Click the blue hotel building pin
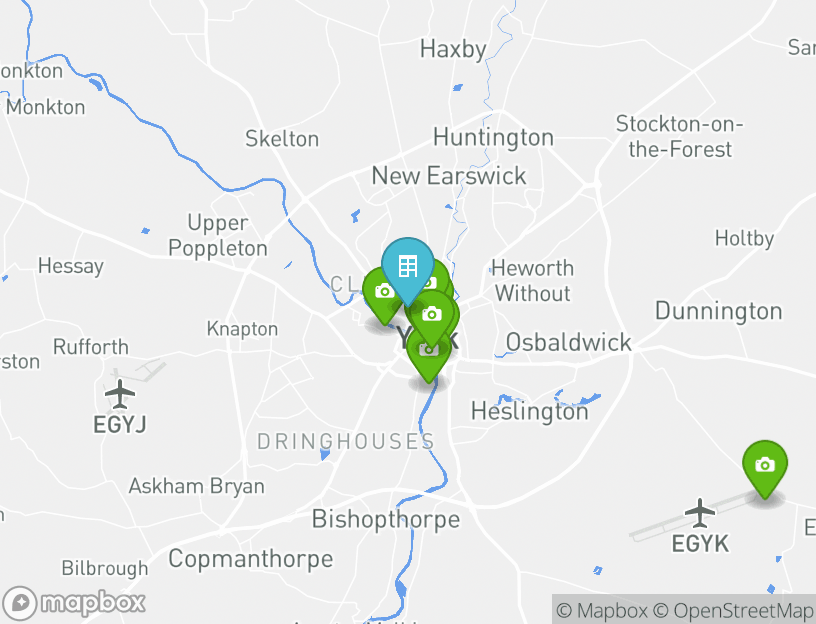 click(407, 271)
